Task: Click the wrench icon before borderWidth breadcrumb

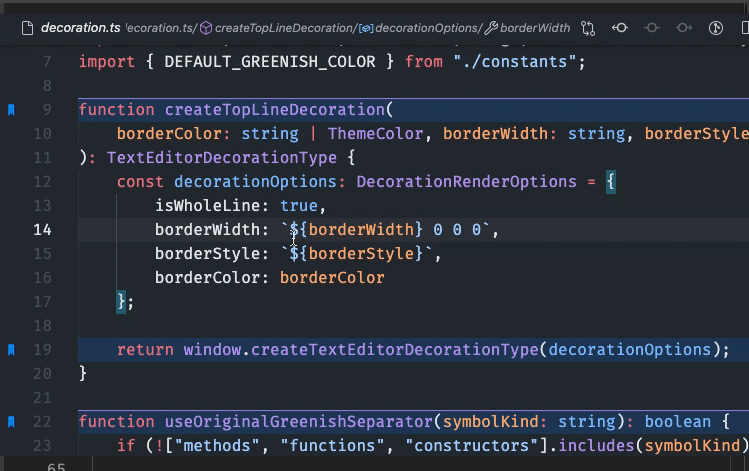Action: [x=491, y=28]
